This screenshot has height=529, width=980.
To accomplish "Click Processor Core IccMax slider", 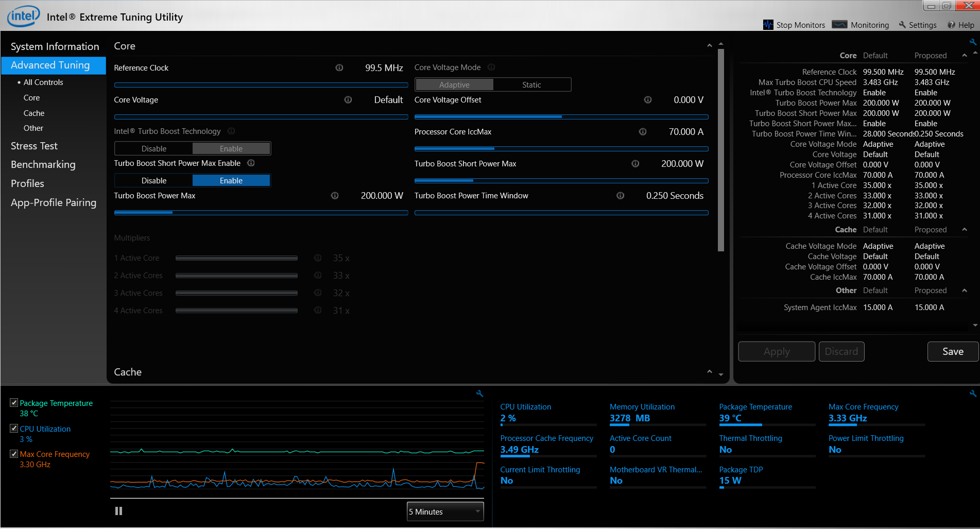I will [x=561, y=149].
